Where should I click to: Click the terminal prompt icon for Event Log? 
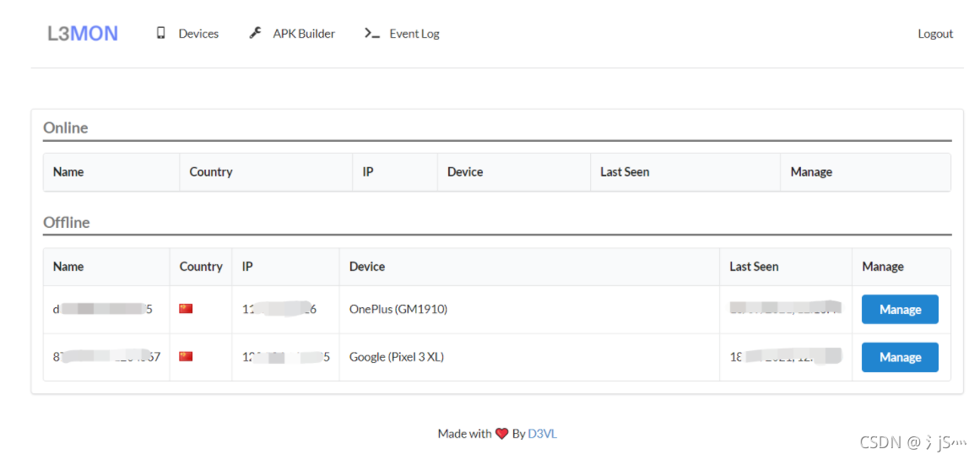372,33
